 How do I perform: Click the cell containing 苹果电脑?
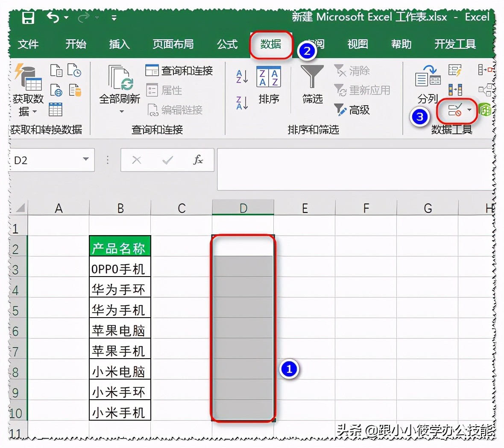[120, 328]
